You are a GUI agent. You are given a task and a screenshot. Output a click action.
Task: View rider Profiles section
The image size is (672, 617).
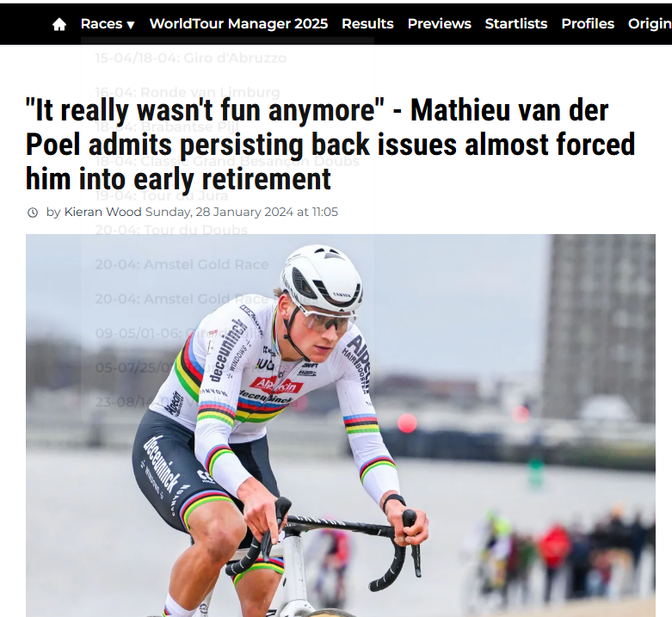[x=588, y=24]
